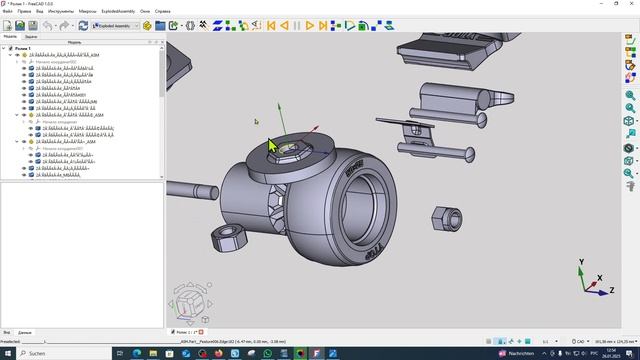Click the tree scroll-down arrow

click(162, 177)
